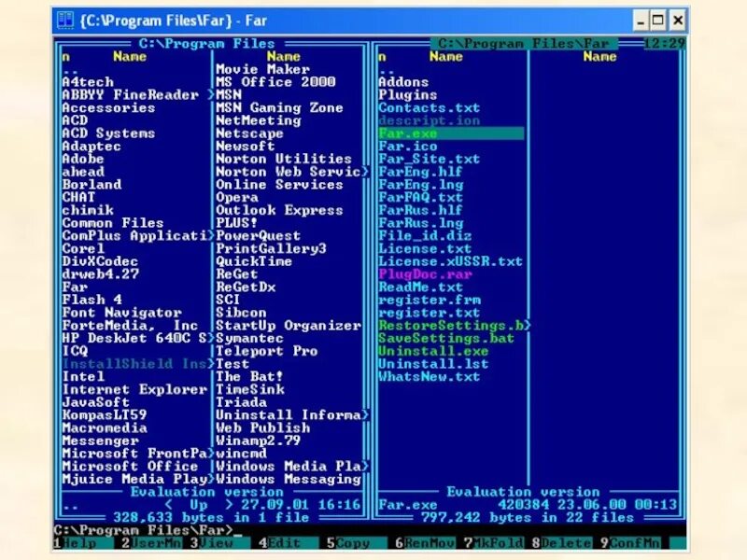Click the 12:29 clock in corner
747x560 pixels.
click(664, 43)
